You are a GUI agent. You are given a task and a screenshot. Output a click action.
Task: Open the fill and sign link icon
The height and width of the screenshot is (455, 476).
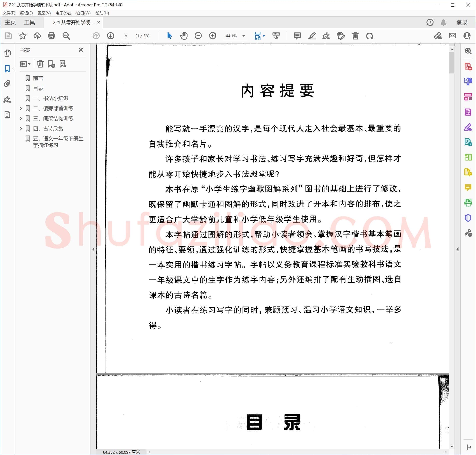438,36
